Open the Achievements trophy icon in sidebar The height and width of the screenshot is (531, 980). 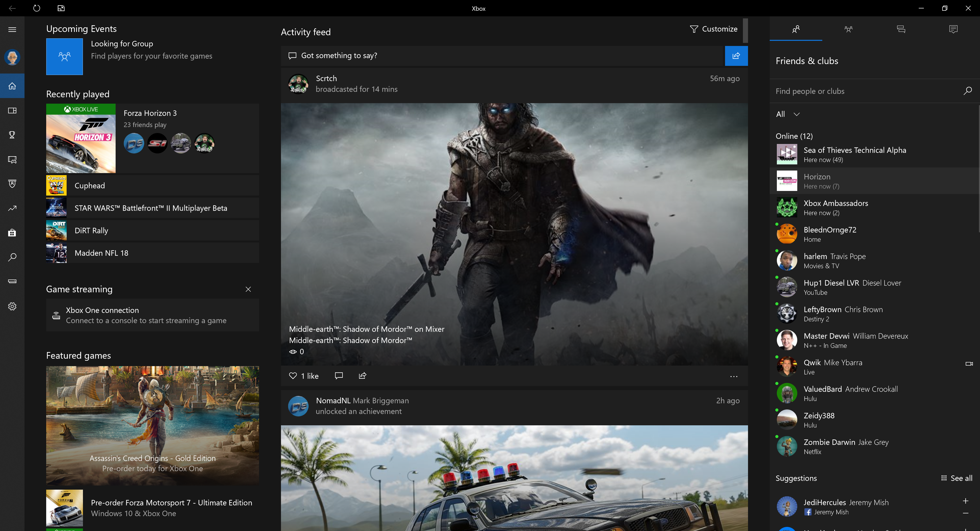pyautogui.click(x=12, y=135)
